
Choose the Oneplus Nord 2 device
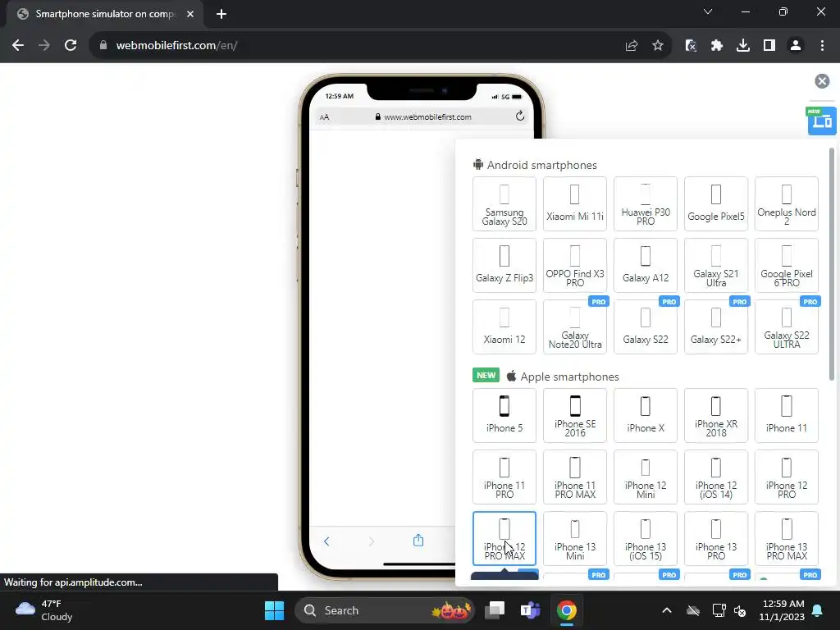pyautogui.click(x=787, y=204)
